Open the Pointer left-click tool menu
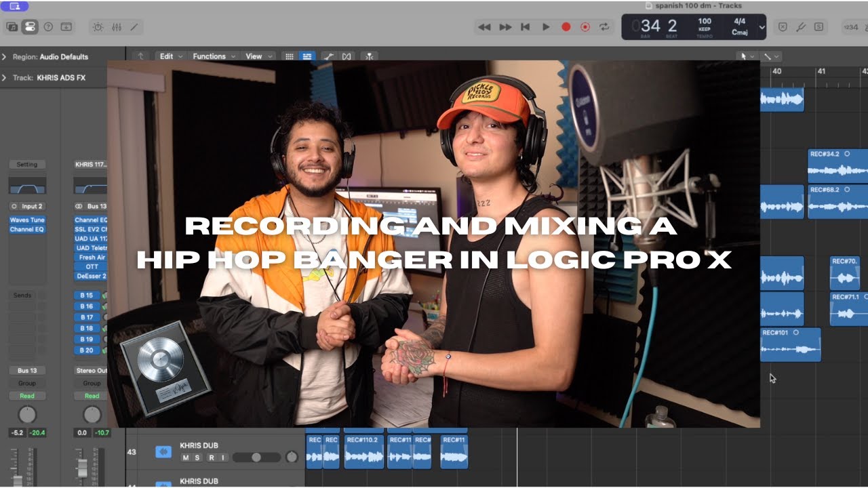The width and height of the screenshot is (868, 488). point(747,56)
